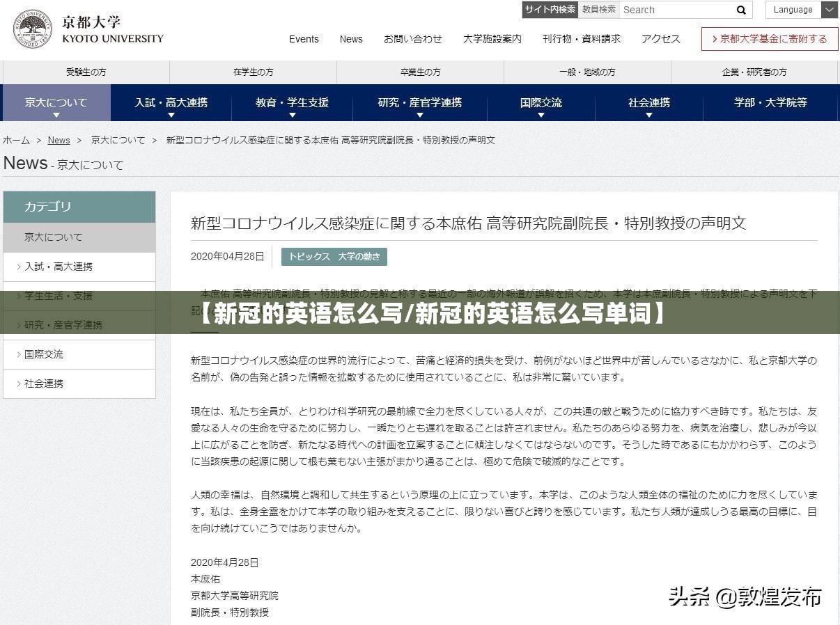
Task: Click the search magnifier icon
Action: [x=741, y=10]
